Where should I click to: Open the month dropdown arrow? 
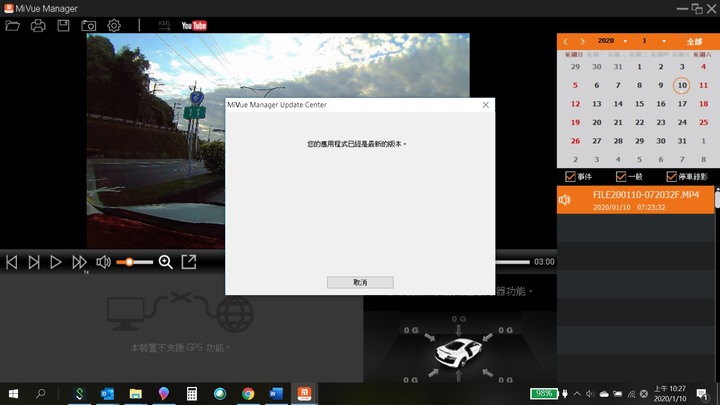click(664, 41)
